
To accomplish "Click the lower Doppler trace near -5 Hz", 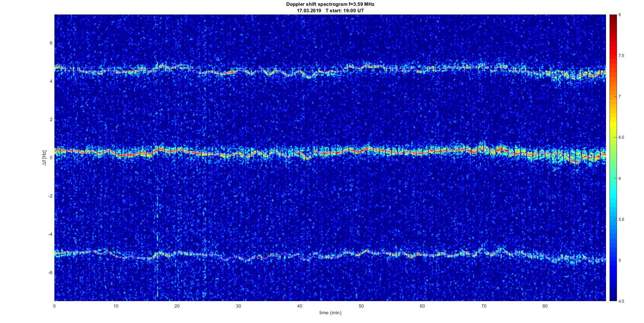I will (x=330, y=255).
